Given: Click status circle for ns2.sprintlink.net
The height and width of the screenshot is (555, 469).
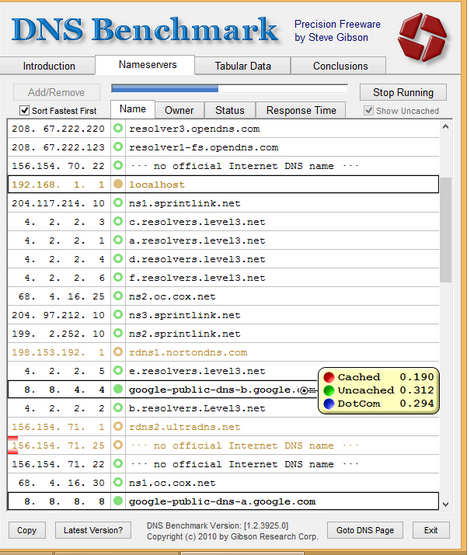Looking at the screenshot, I should (x=118, y=333).
